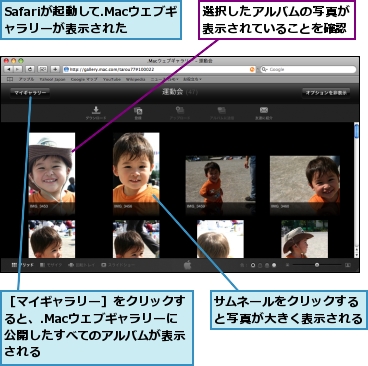Open the Yahoo! Japan bookmark

52,79
